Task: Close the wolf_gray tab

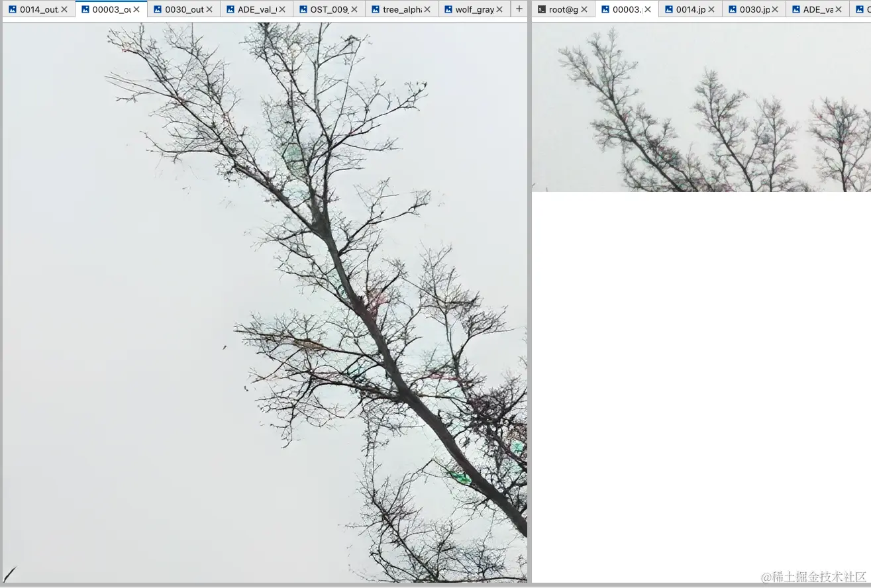Action: tap(499, 10)
